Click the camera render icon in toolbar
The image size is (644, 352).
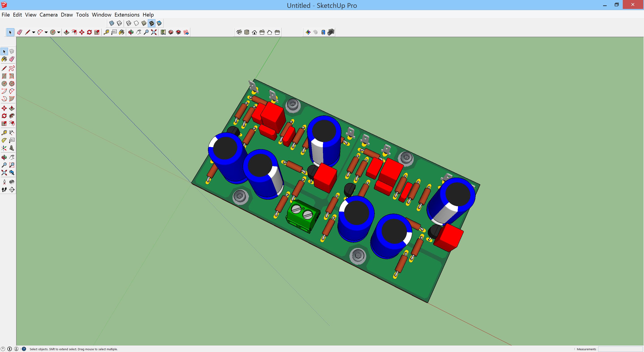click(x=331, y=32)
